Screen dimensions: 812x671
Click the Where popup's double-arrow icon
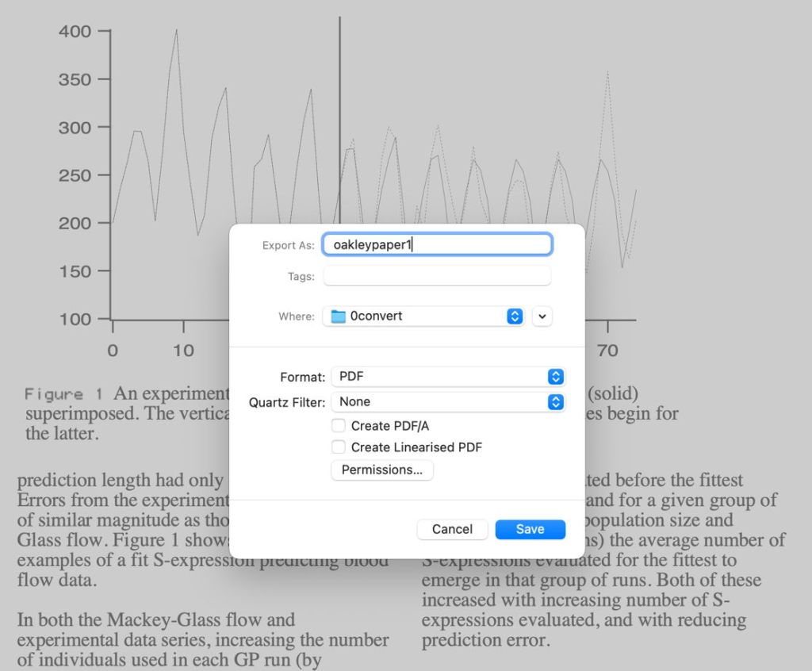click(515, 316)
